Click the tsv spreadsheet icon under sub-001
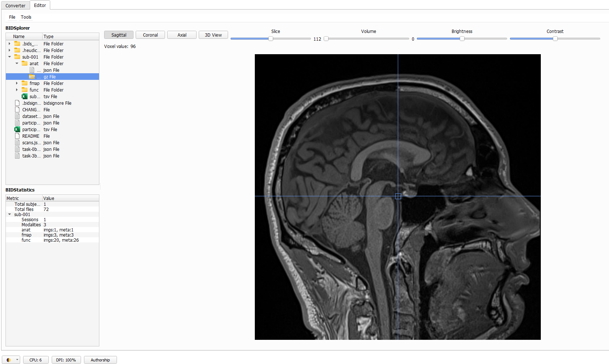The image size is (609, 364). [25, 97]
